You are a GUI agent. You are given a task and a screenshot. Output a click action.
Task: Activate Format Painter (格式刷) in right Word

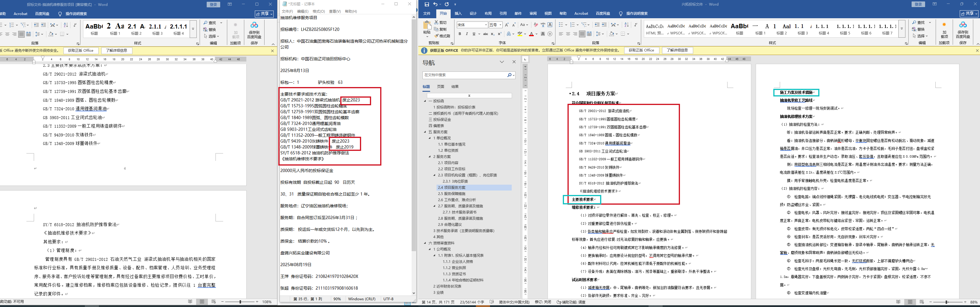442,36
